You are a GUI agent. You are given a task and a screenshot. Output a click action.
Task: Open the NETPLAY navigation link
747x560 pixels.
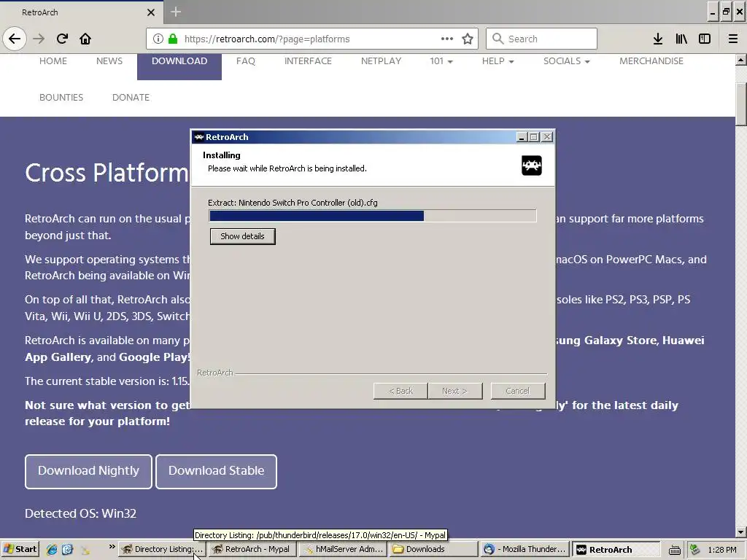(x=381, y=61)
